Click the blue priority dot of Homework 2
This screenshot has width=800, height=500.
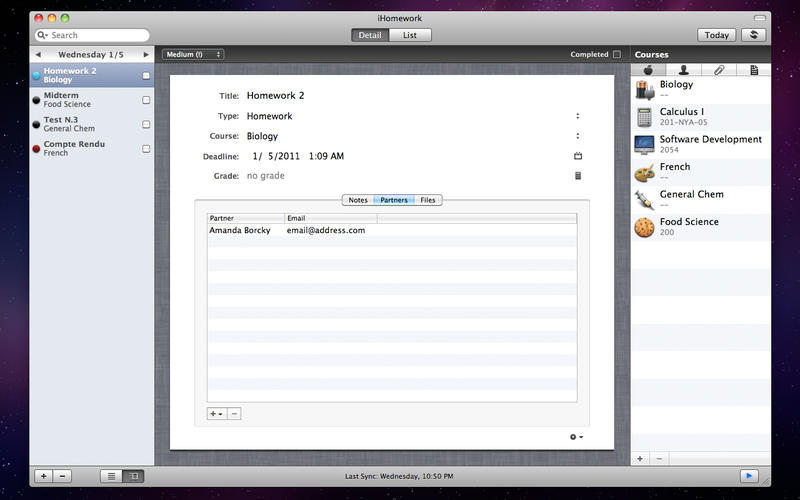tap(36, 76)
